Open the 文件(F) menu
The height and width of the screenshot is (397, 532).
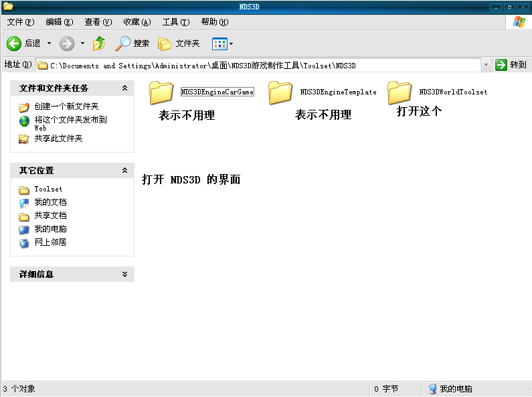click(x=21, y=22)
